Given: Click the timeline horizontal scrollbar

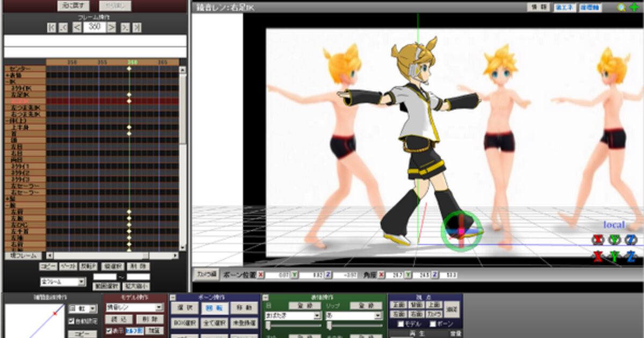Looking at the screenshot, I should (x=113, y=255).
